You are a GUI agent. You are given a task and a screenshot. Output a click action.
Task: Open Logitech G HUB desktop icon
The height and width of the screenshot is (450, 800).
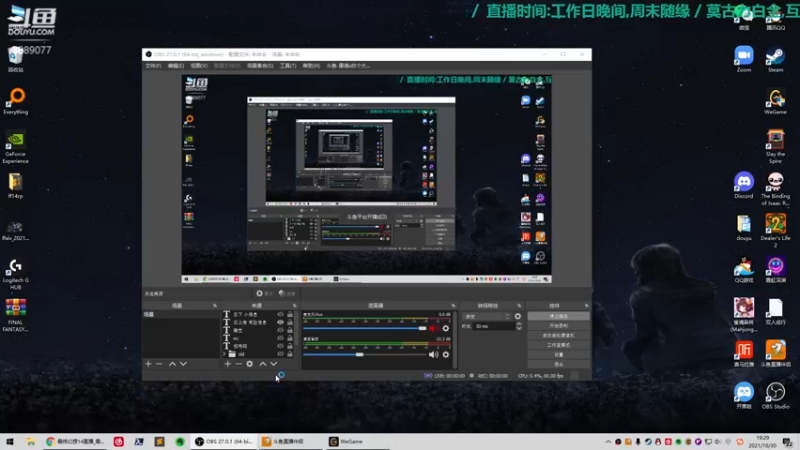point(16,274)
